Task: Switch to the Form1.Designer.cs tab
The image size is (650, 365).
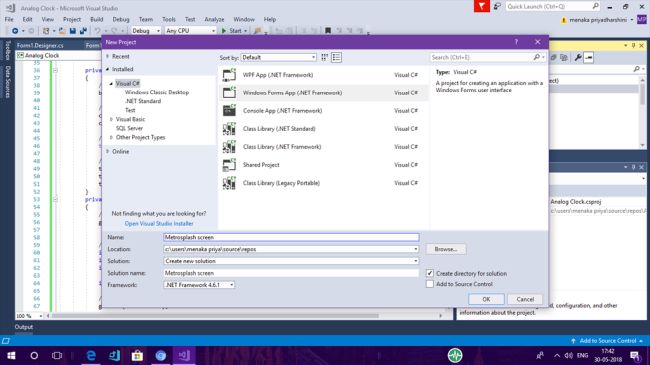Action: (x=40, y=45)
